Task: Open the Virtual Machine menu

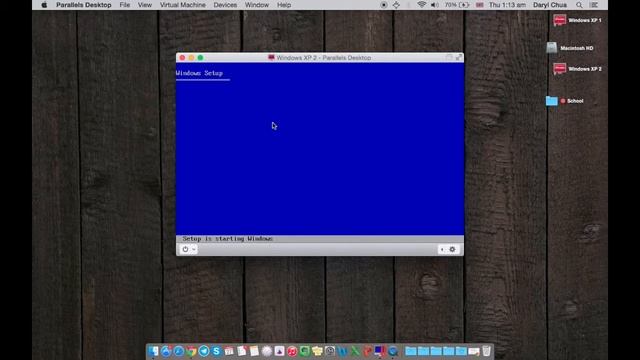Action: coord(182,5)
